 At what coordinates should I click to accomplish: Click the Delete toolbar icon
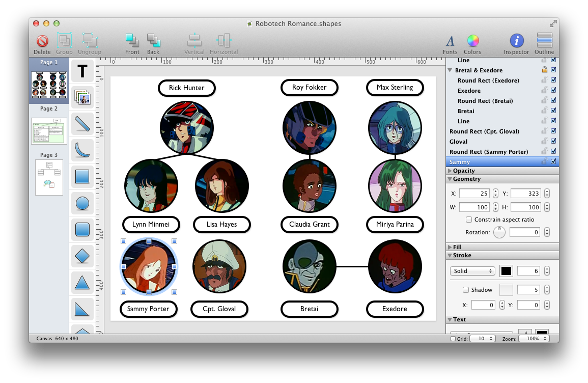(x=42, y=41)
